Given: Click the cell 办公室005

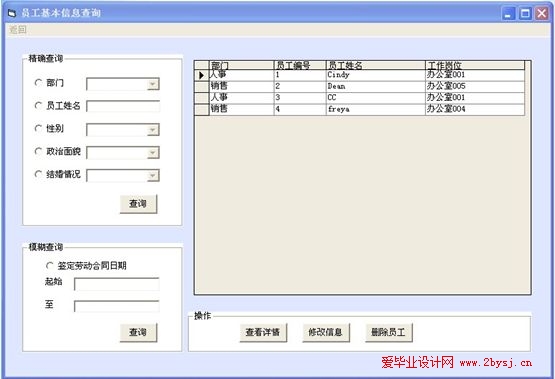Looking at the screenshot, I should pos(475,87).
